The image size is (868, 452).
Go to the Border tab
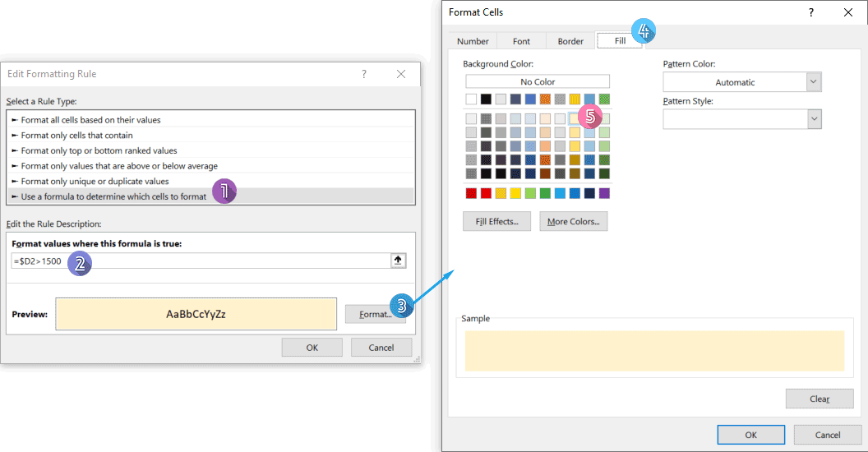[x=570, y=41]
